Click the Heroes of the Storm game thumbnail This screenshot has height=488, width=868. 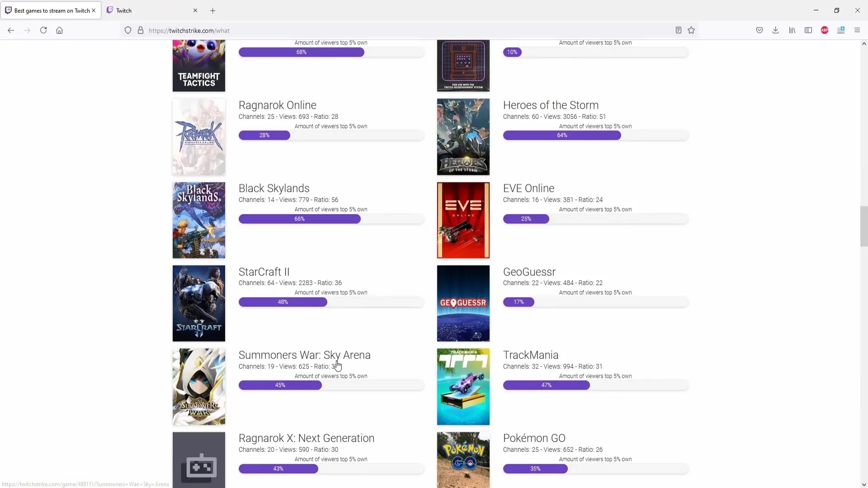pyautogui.click(x=463, y=136)
